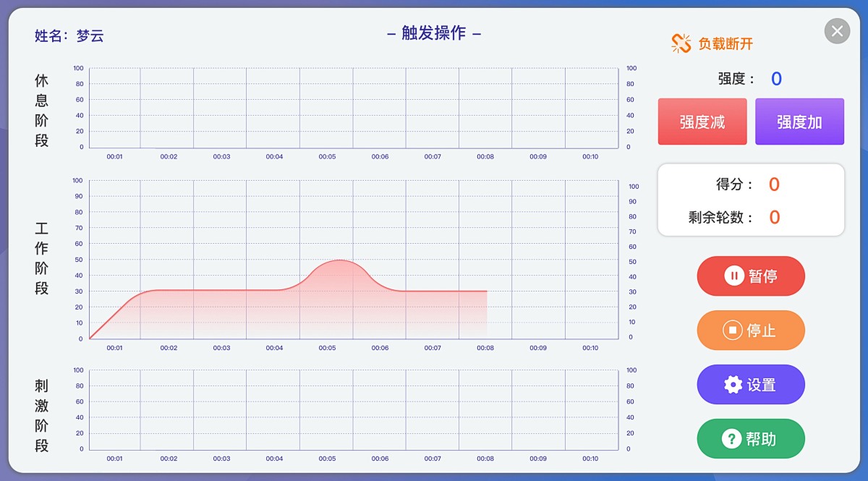
Task: Click the 休息阶段 rest phase label
Action: click(x=42, y=111)
